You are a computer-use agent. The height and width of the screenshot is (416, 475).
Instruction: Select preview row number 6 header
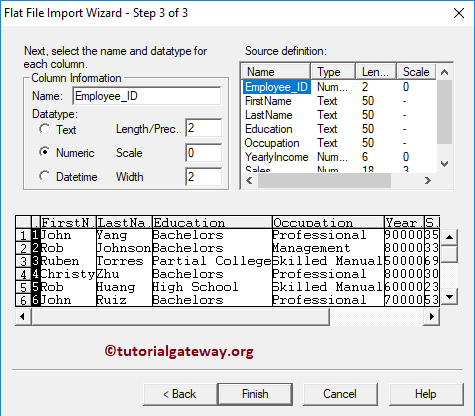(x=23, y=300)
